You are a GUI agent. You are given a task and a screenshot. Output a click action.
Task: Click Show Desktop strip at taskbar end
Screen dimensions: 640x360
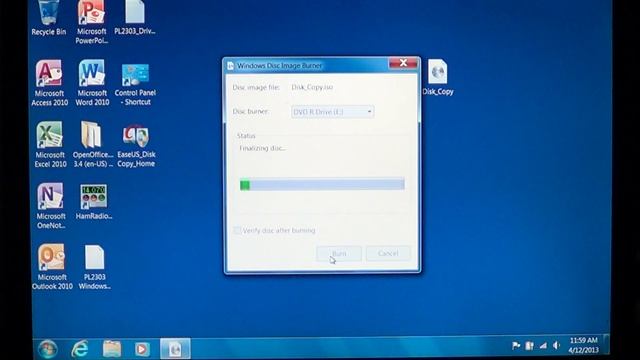(607, 345)
